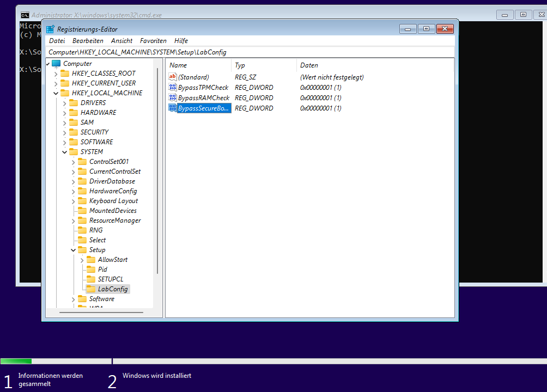This screenshot has height=392, width=547.
Task: Click the HKEY_CLASSES_ROOT folder icon
Action: point(65,73)
